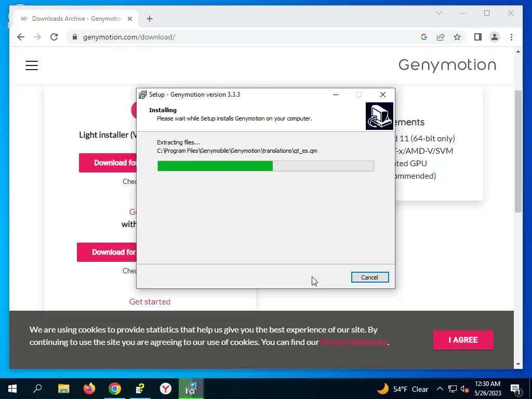Open Windows notification center
The height and width of the screenshot is (399, 532).
coord(515,389)
